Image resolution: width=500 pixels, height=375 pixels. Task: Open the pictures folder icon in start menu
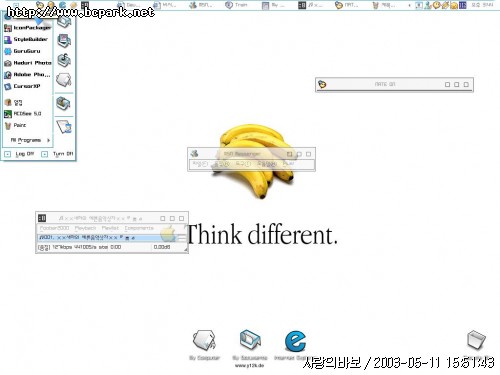click(x=64, y=41)
